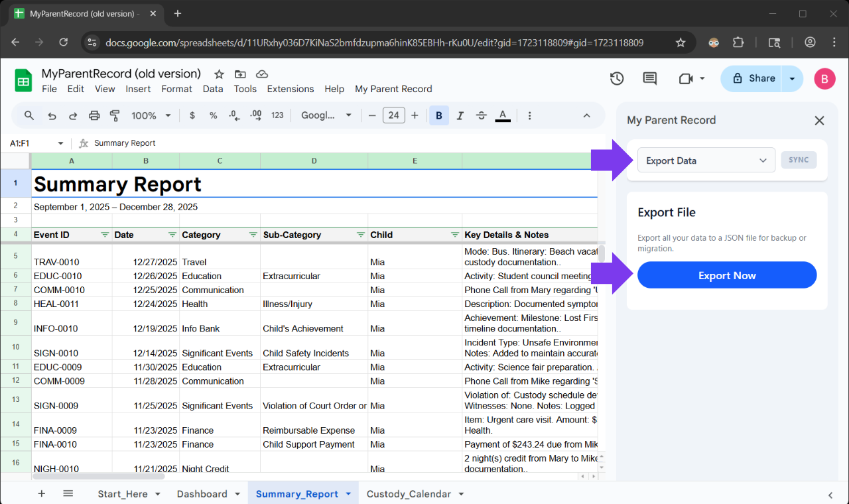Open the Insert menu
The height and width of the screenshot is (504, 849).
point(138,89)
